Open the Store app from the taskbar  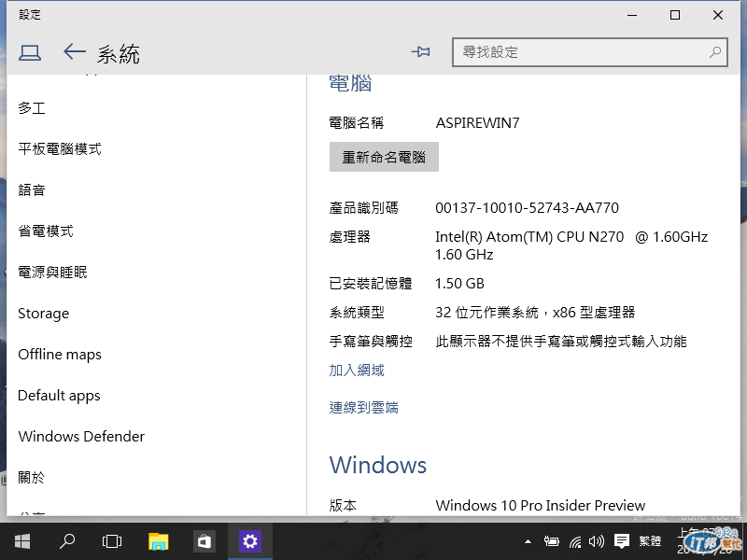(204, 541)
